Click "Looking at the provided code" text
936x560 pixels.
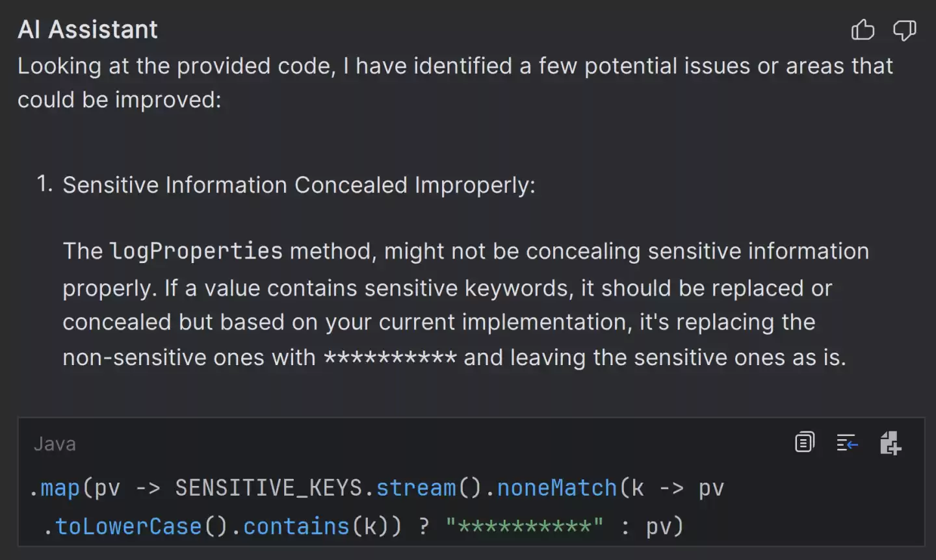175,66
